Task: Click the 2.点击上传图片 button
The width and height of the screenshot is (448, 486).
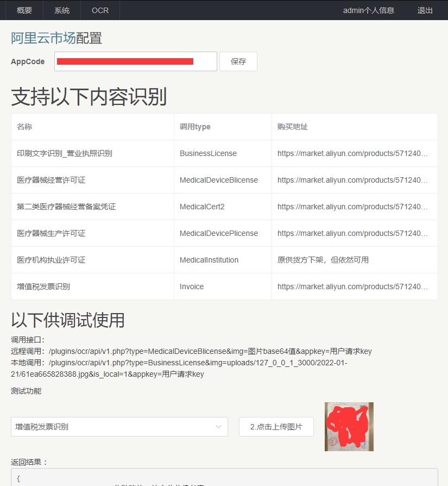Action: (276, 427)
